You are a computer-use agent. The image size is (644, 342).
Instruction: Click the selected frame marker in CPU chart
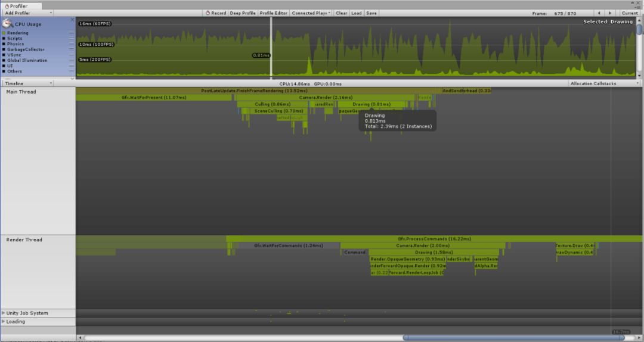tap(271, 48)
